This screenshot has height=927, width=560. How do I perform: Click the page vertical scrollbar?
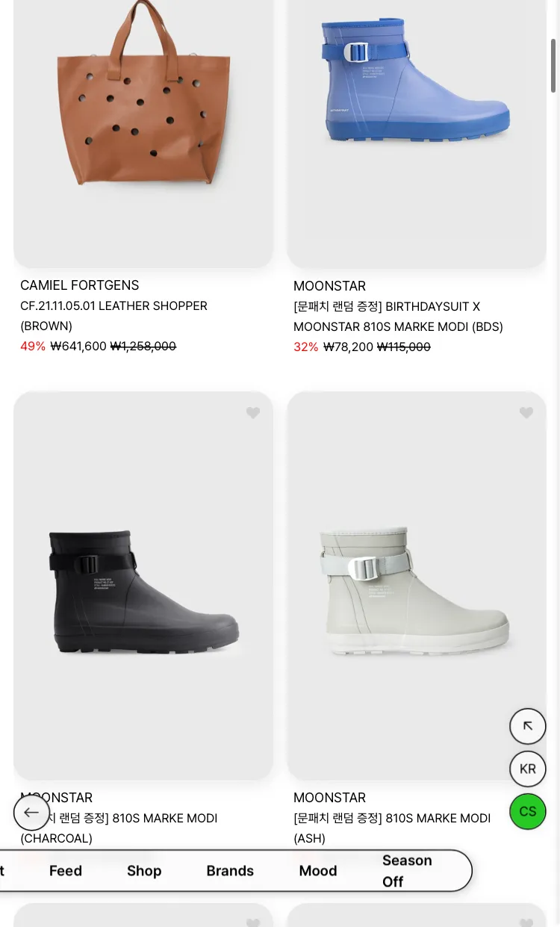554,66
